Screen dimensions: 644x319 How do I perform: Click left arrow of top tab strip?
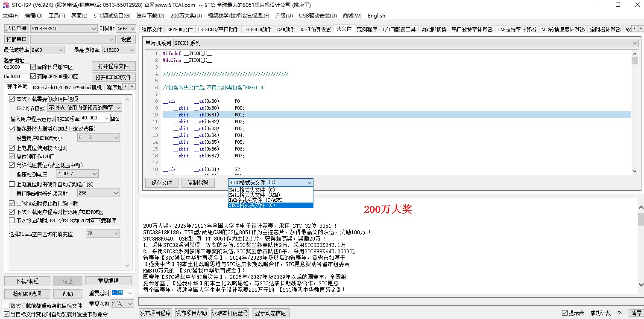click(635, 29)
